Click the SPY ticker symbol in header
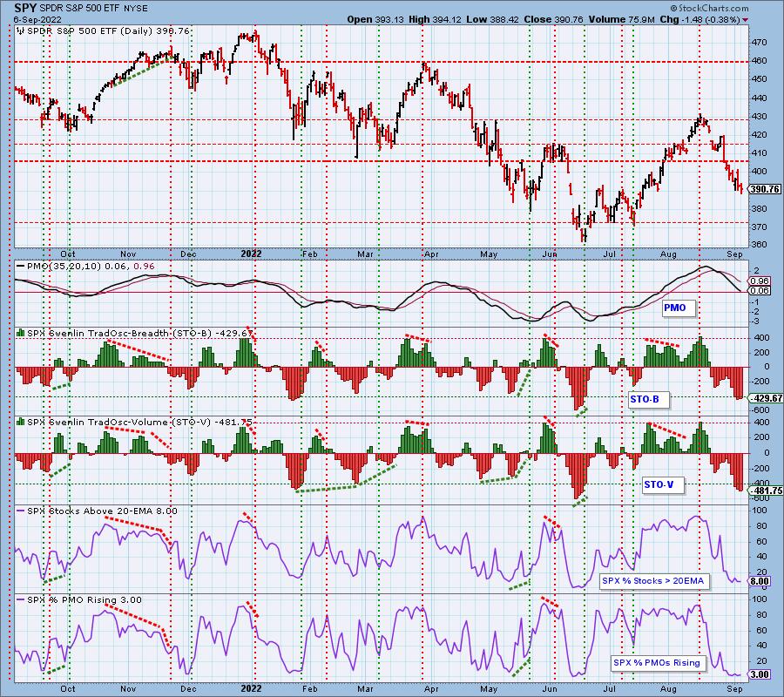The image size is (784, 697). click(25, 9)
